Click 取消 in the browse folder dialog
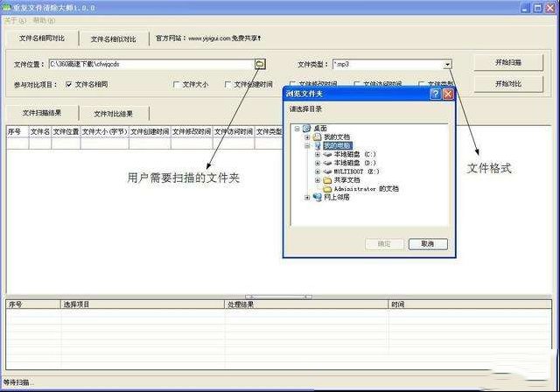This screenshot has width=560, height=392. pyautogui.click(x=428, y=244)
